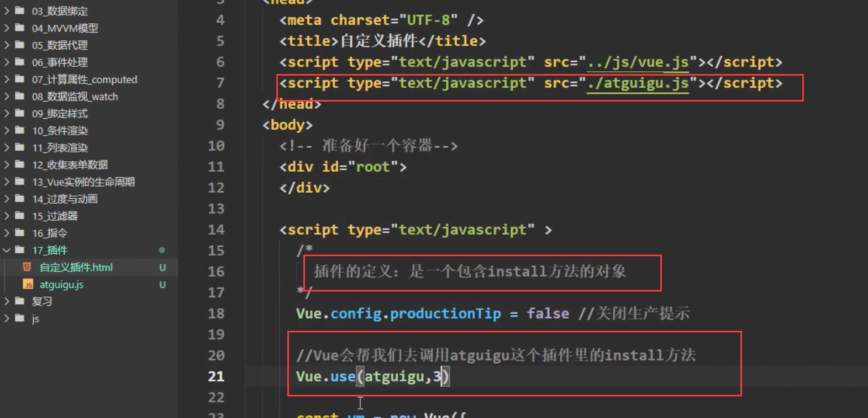Expand the 14_过度与动画 folder chevron
This screenshot has height=418, width=868.
coord(7,199)
